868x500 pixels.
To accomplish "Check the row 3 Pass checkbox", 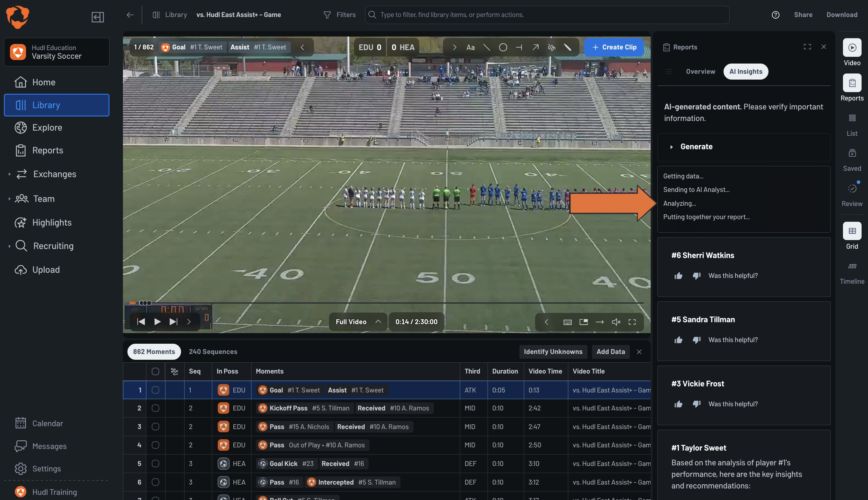I will [155, 427].
